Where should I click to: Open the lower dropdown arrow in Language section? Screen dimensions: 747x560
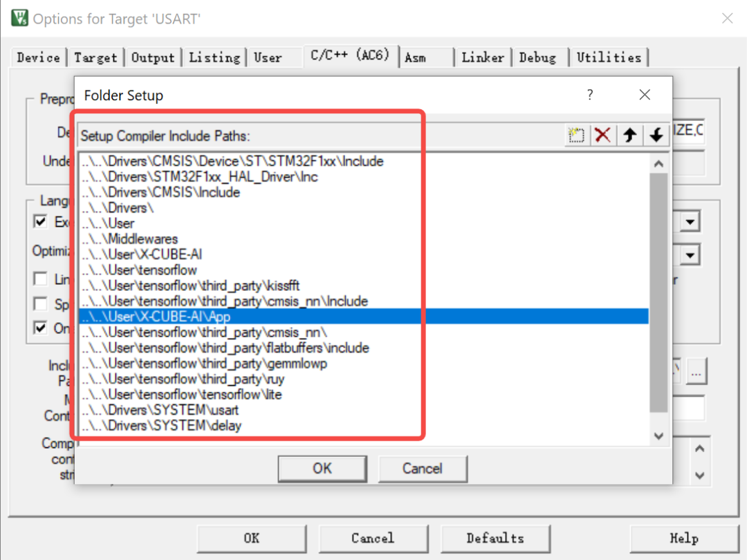[690, 255]
